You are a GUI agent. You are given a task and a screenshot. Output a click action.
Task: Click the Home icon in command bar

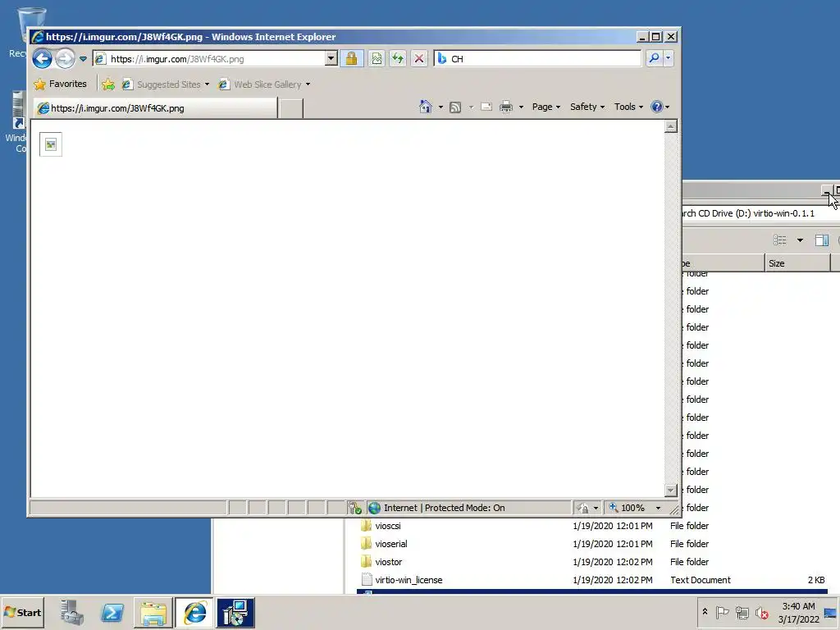coord(426,107)
